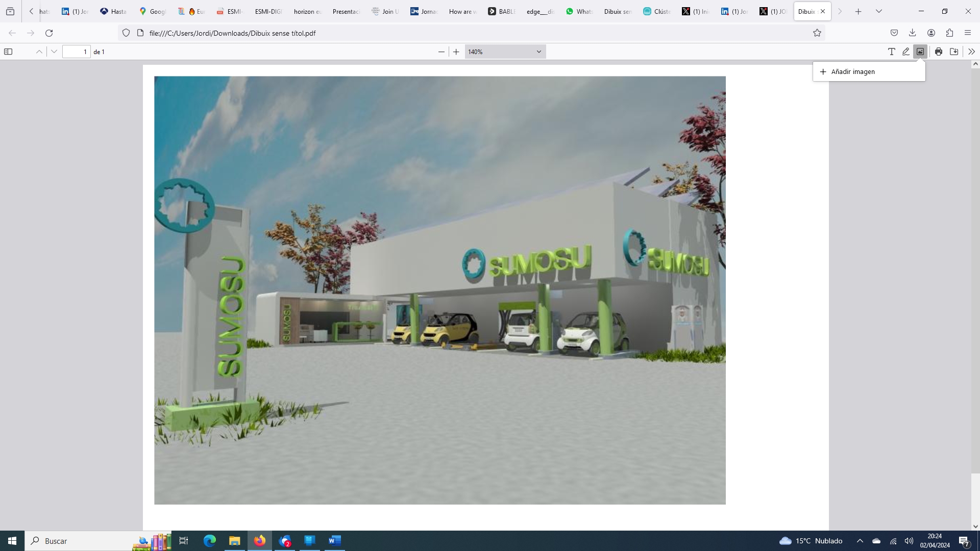Image resolution: width=980 pixels, height=551 pixels.
Task: Open the list all tabs dropdown
Action: 879,11
